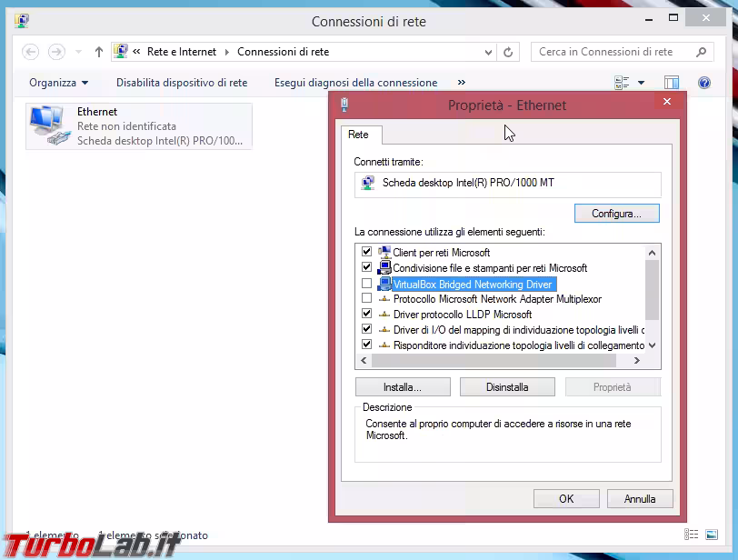Click the folder icon in the address bar
This screenshot has height=560, width=738.
(x=122, y=52)
